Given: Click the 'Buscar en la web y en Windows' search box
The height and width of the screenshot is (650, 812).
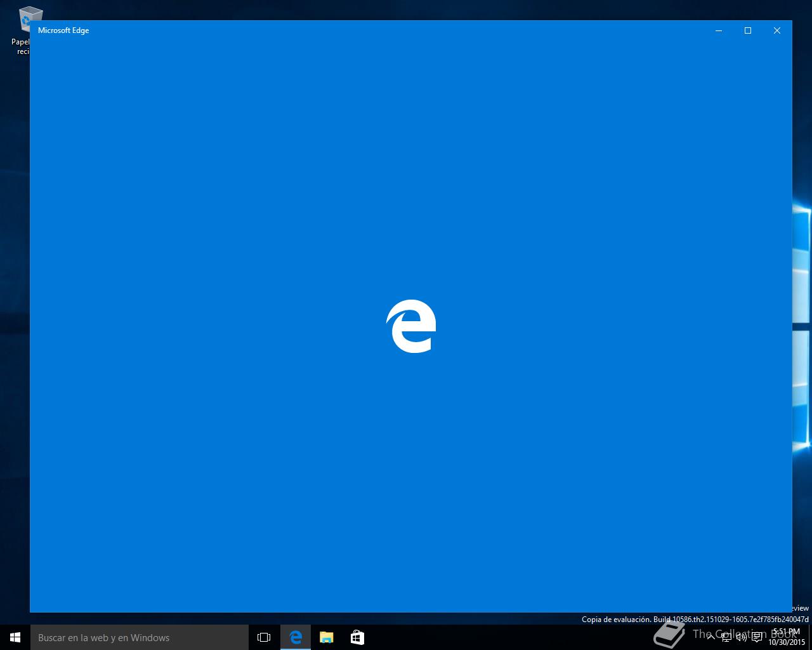Looking at the screenshot, I should (140, 637).
